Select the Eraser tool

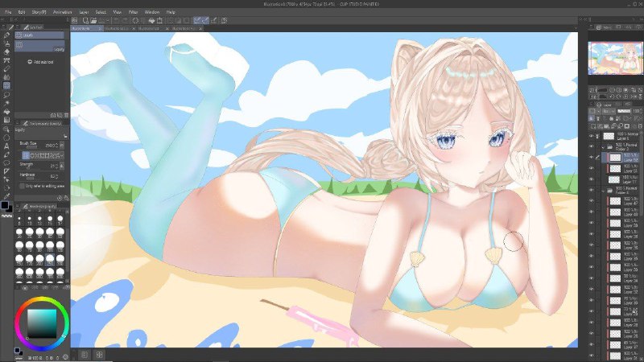[x=6, y=51]
